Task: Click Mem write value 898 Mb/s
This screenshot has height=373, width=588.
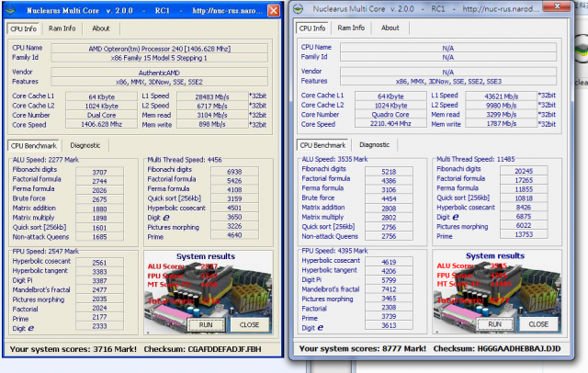Action: click(212, 124)
